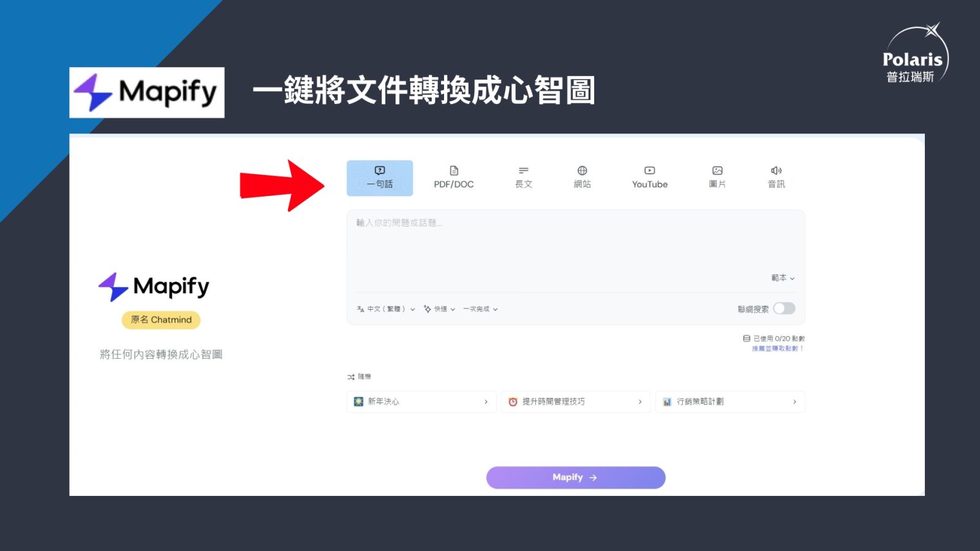Screen dimensions: 980x551
Task: Open the 長文 long text tab
Action: pos(524,178)
